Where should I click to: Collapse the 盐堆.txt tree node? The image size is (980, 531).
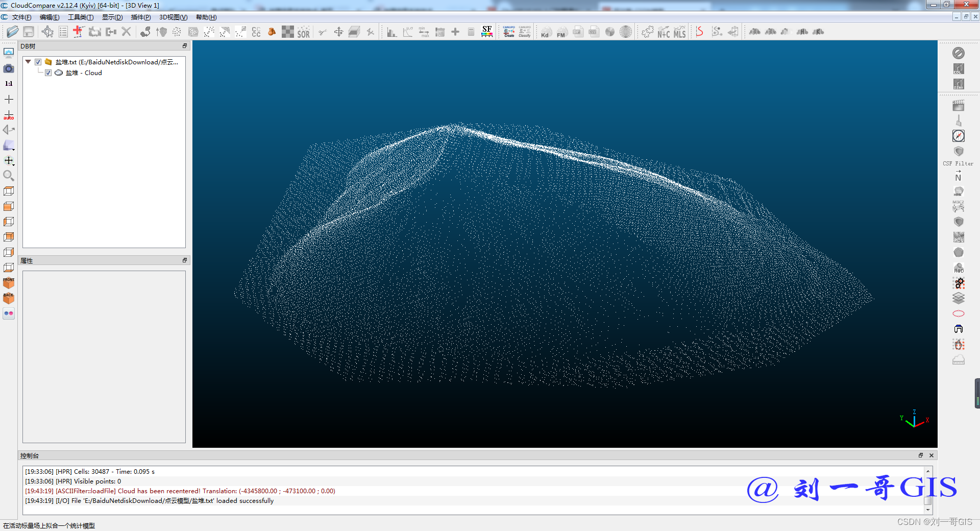(28, 62)
